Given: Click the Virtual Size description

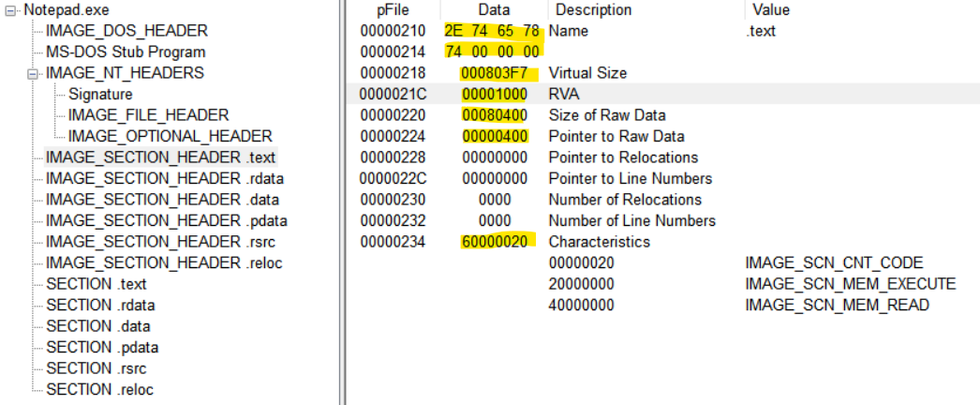Looking at the screenshot, I should [587, 73].
